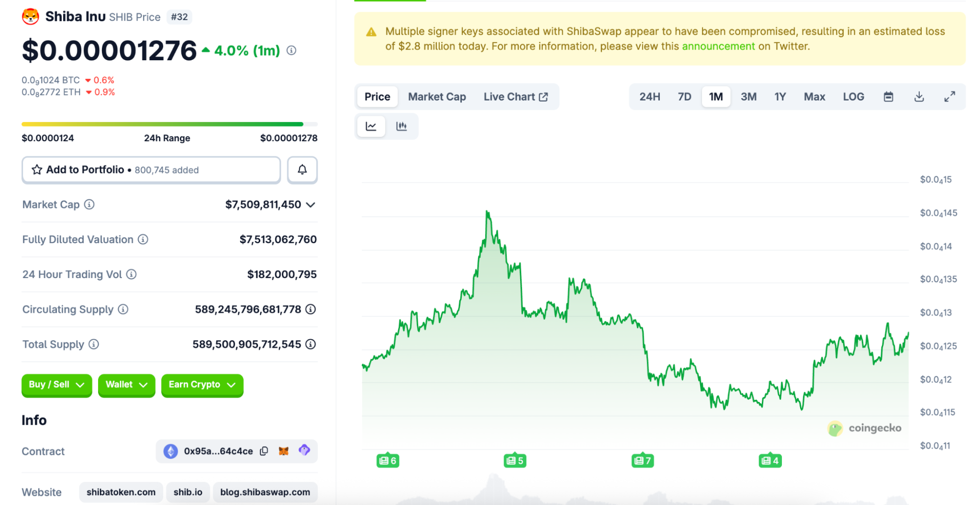
Task: Click the price alert bell icon
Action: pyautogui.click(x=302, y=170)
